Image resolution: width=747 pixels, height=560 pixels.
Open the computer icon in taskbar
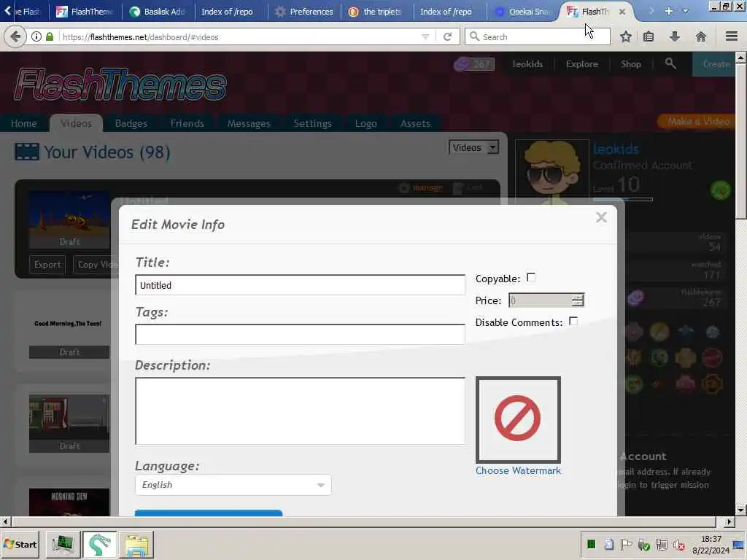click(63, 544)
